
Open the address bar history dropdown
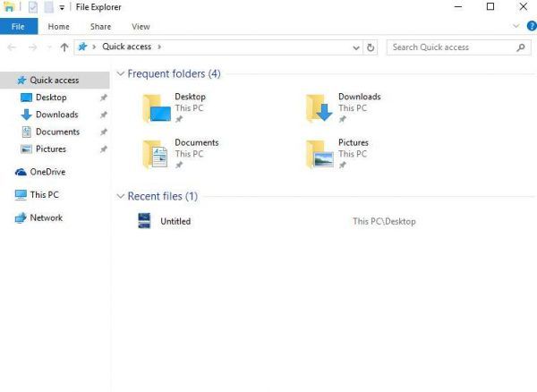356,47
